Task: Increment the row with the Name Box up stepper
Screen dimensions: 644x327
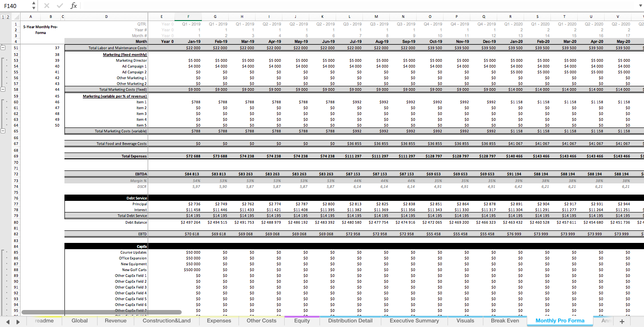Action: (33, 3)
